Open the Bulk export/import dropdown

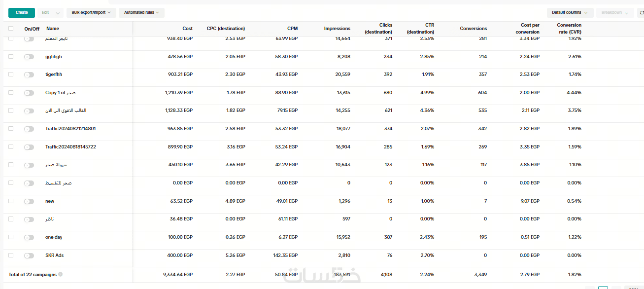tap(91, 13)
